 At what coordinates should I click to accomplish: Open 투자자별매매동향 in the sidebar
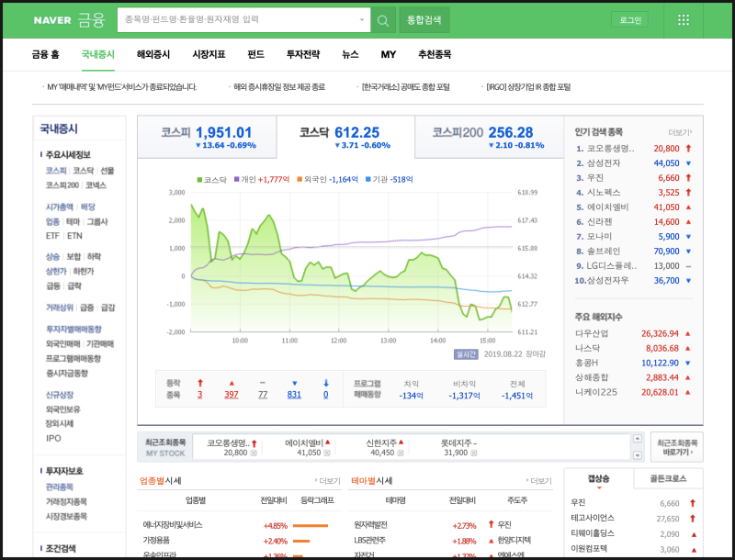(73, 330)
